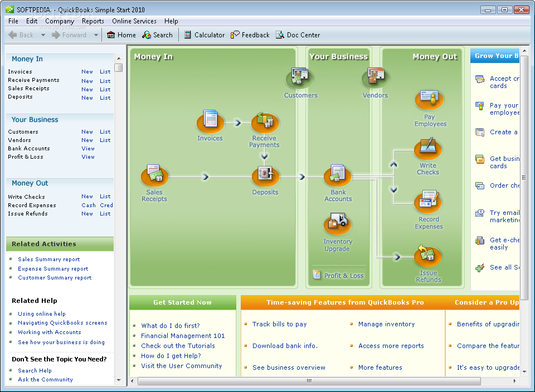Open Search from the toolbar
Viewport: 535px width, 392px height.
(157, 35)
